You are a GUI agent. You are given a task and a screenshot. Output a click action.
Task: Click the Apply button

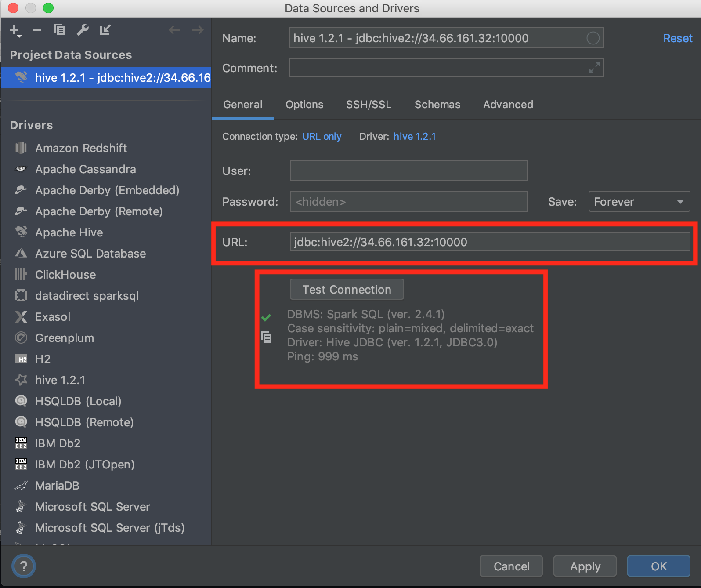(585, 566)
